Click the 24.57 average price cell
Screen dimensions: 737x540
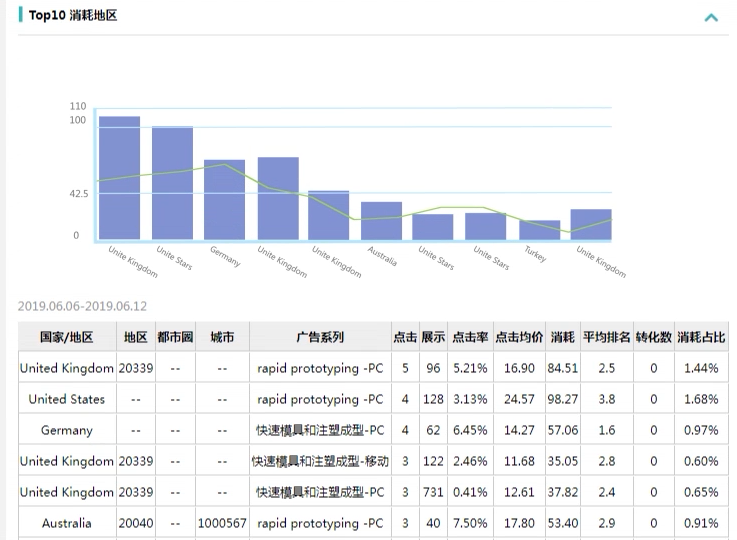coord(519,399)
